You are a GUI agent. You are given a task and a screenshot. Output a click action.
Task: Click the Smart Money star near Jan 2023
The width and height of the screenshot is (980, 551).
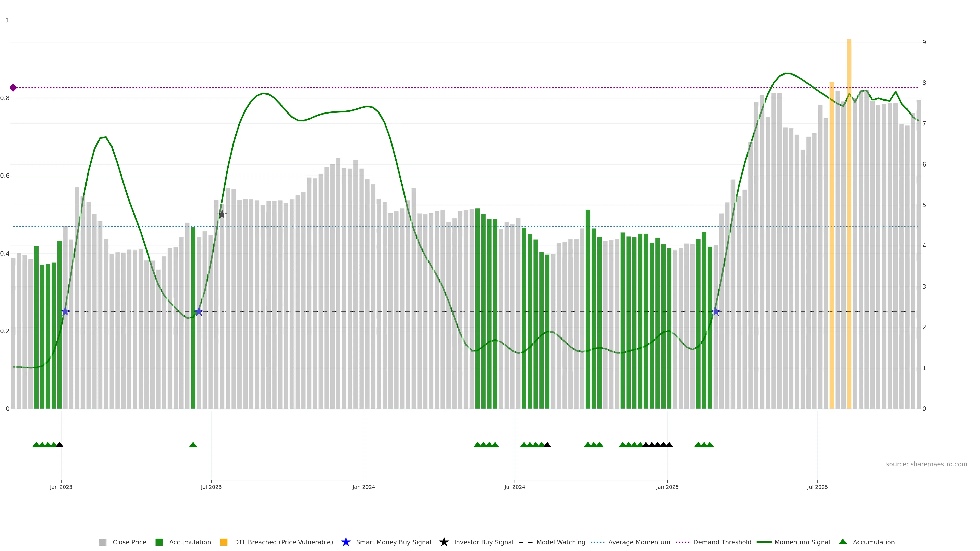point(65,311)
